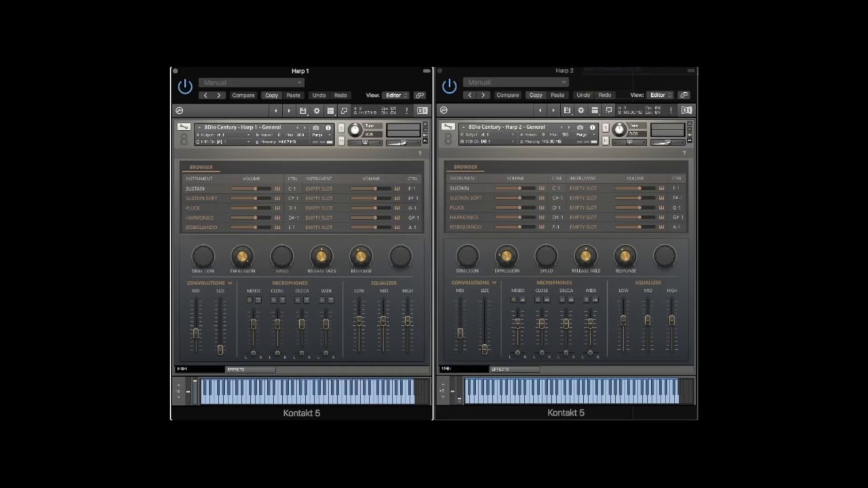
Task: Click the warning exclamation icon in Harp 1
Action: tap(407, 110)
